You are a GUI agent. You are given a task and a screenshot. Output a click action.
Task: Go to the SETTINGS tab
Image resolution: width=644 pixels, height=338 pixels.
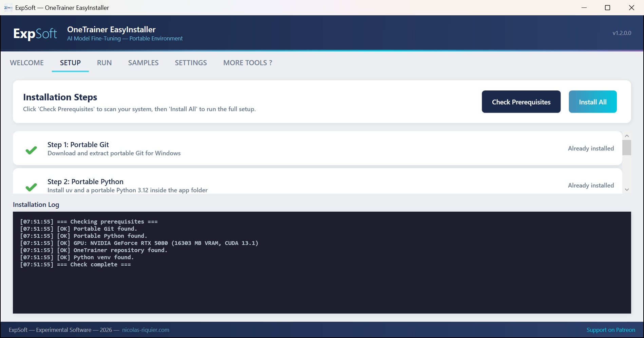pyautogui.click(x=191, y=63)
